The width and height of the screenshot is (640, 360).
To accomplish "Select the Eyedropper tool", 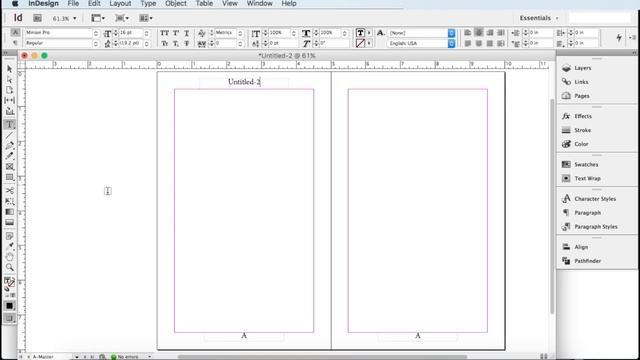I will (x=10, y=246).
